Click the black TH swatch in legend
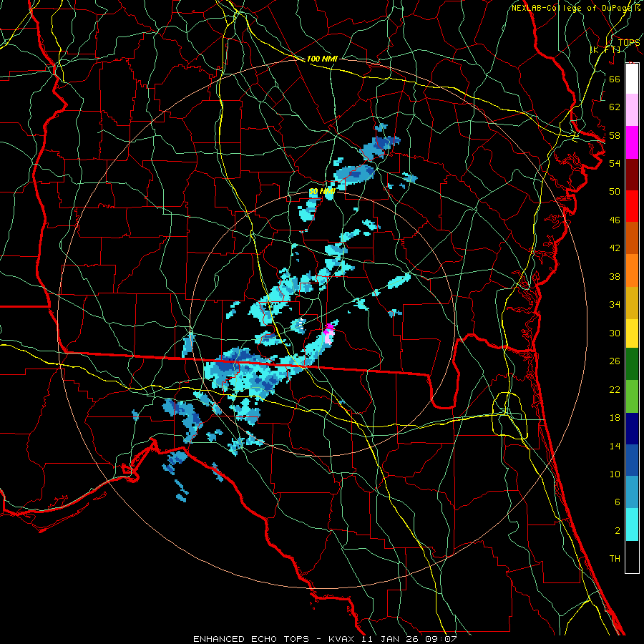This screenshot has height=644, width=644. click(x=632, y=557)
